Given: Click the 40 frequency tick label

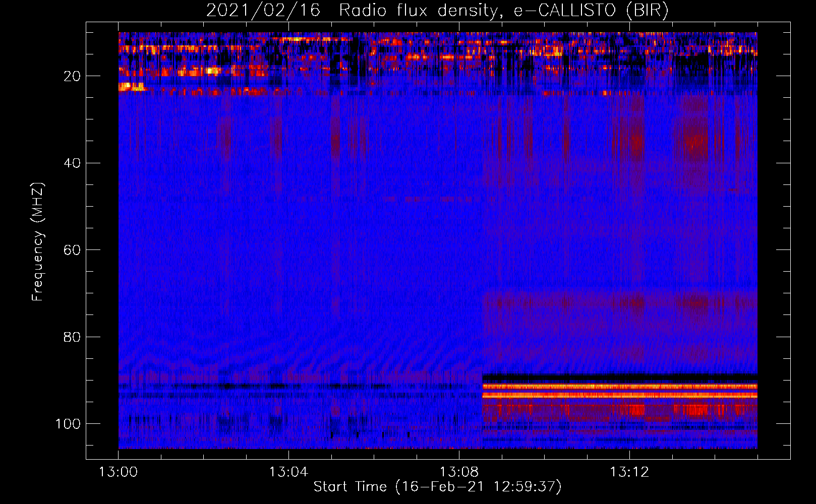Looking at the screenshot, I should (x=72, y=163).
